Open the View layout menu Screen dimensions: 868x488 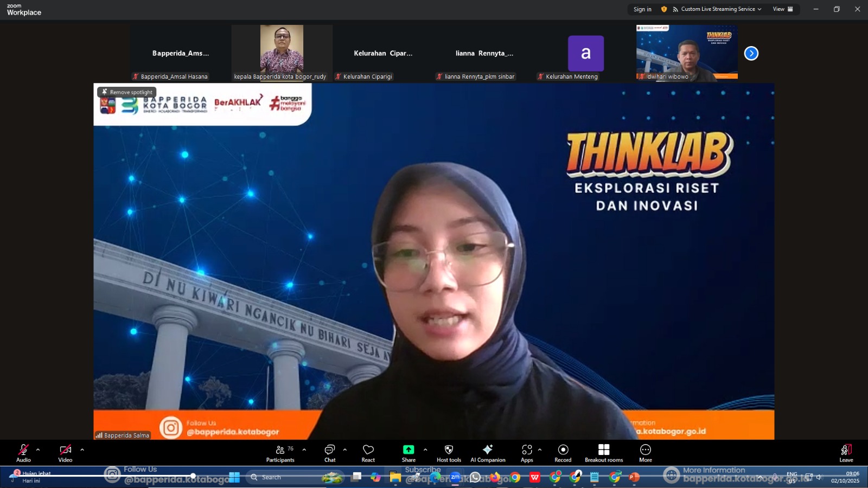tap(782, 9)
